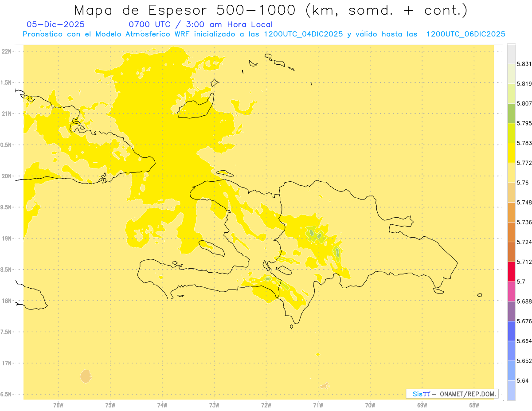Click the longitude label 71W
This screenshot has height=411, width=532.
318,405
